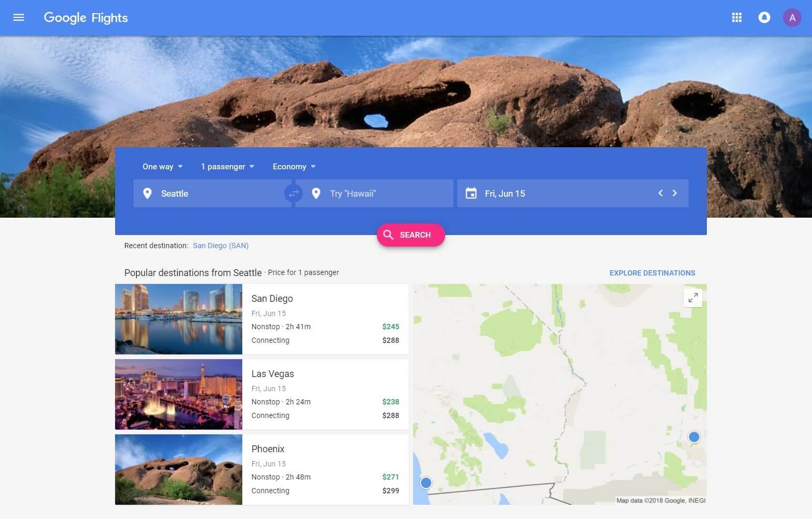
Task: Open the main navigation hamburger menu
Action: pos(18,17)
